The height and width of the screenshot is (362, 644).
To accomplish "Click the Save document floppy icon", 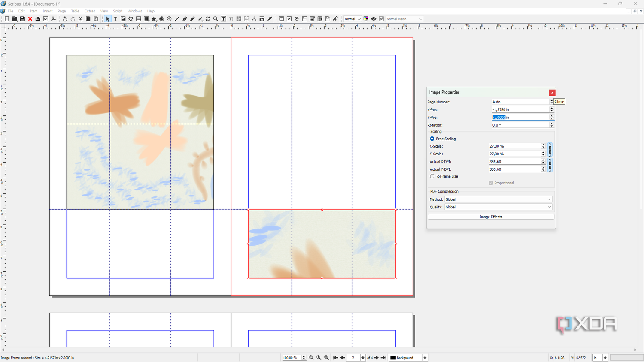I will pos(22,19).
